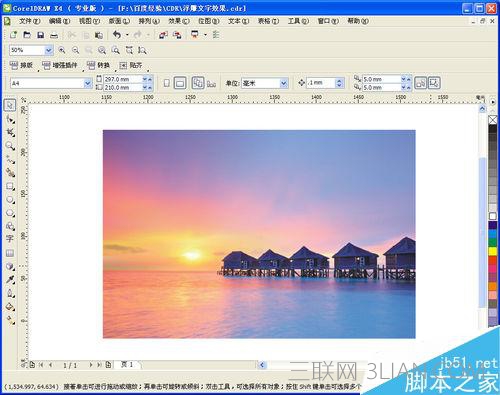This screenshot has width=500, height=395.
Task: Select the Table tool in the toolbox
Action: (x=10, y=253)
